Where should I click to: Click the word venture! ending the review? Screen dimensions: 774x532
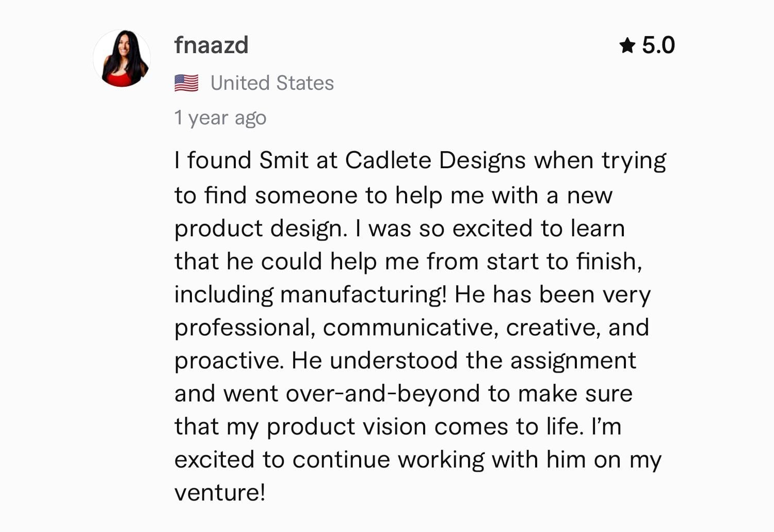coord(220,492)
